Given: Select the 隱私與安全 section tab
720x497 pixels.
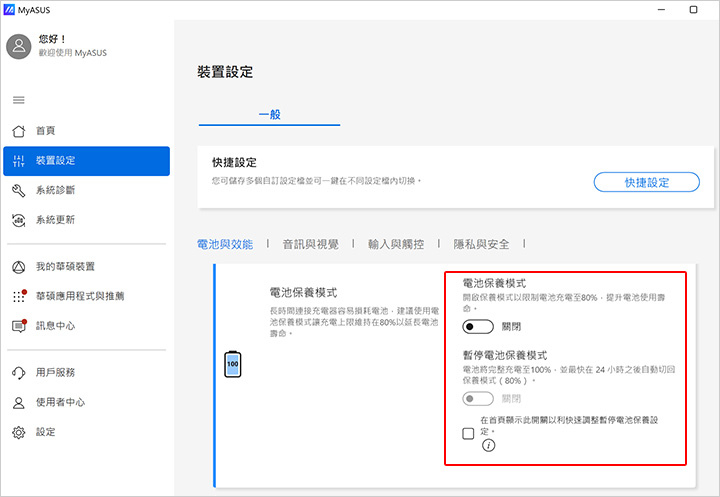Looking at the screenshot, I should coord(481,244).
